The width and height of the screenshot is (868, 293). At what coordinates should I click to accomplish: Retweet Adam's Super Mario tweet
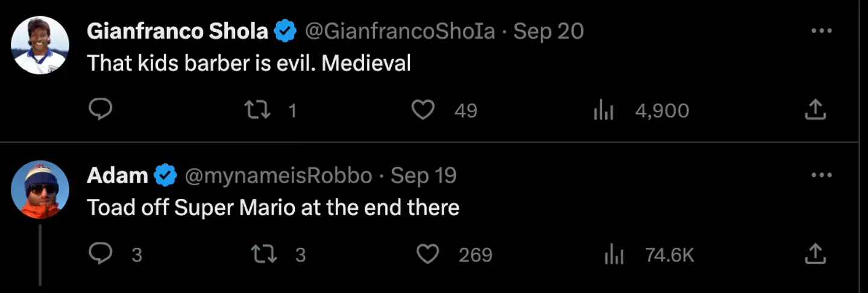pos(263,254)
